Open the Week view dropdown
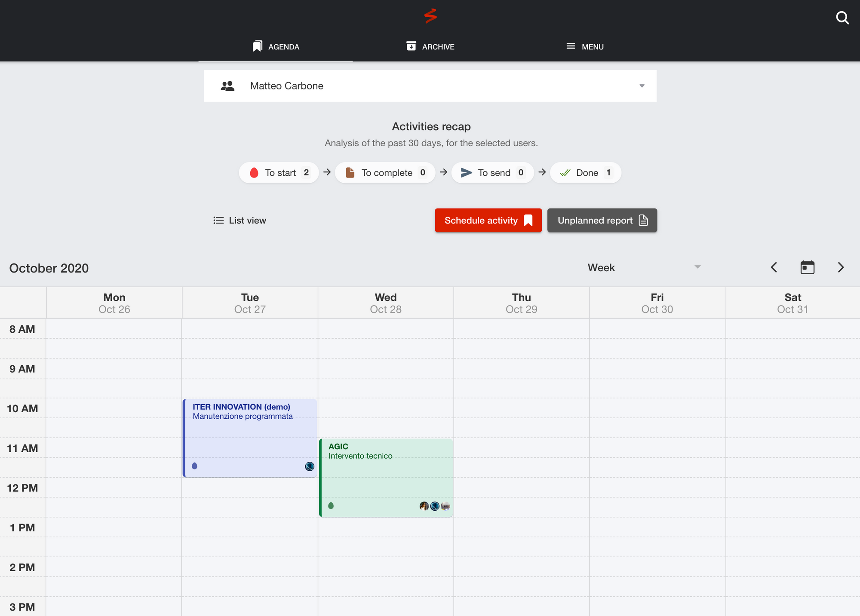This screenshot has width=860, height=616. tap(644, 267)
